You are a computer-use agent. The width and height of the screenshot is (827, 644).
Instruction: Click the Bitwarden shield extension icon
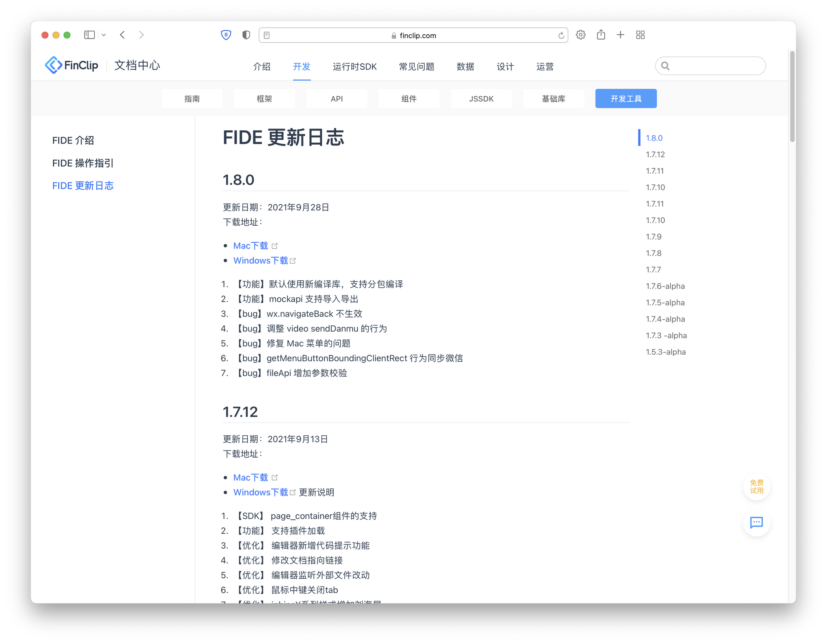click(226, 35)
